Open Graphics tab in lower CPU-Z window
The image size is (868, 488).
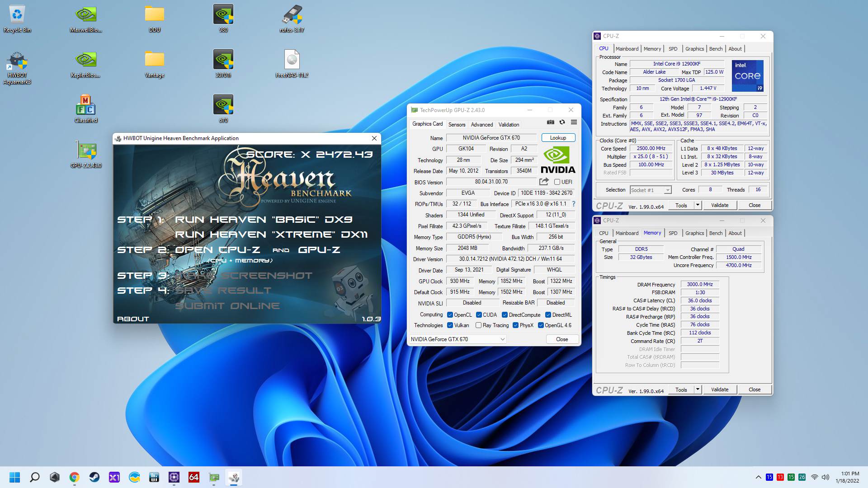pyautogui.click(x=694, y=233)
